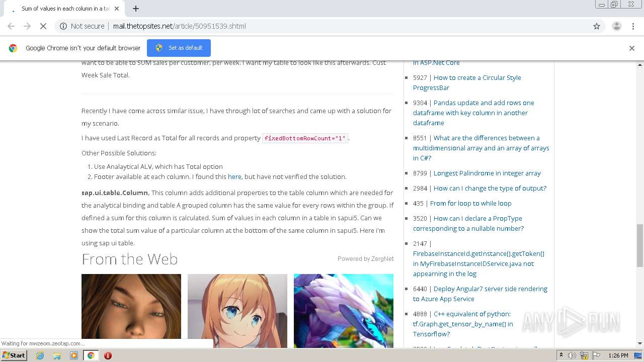Click the scrollbar up arrow
This screenshot has height=362, width=644.
pos(640,64)
